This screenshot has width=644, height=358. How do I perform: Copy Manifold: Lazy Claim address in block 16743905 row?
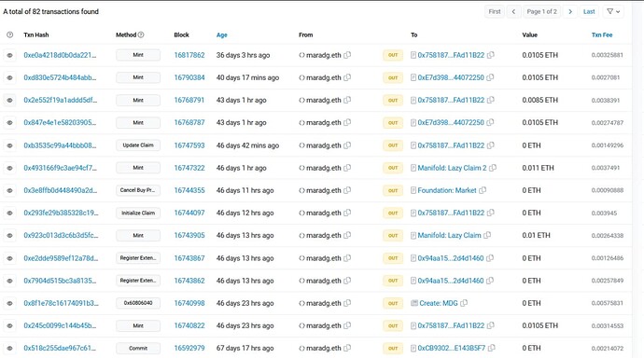(x=487, y=235)
